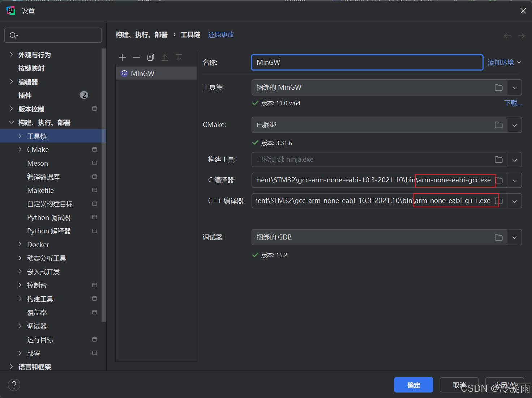Viewport: 532px width, 398px height.
Task: Remove selected toolchain with minus icon
Action: 136,57
